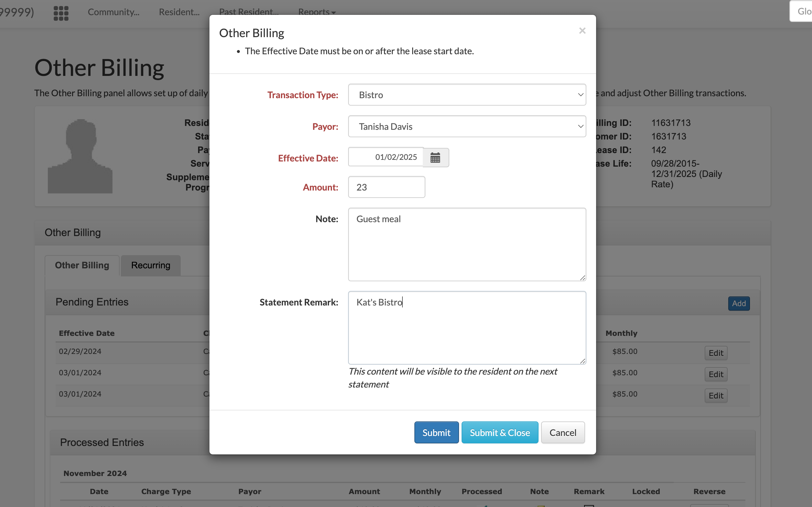Viewport: 812px width, 507px height.
Task: Cancel the Other Billing dialog
Action: coord(562,432)
